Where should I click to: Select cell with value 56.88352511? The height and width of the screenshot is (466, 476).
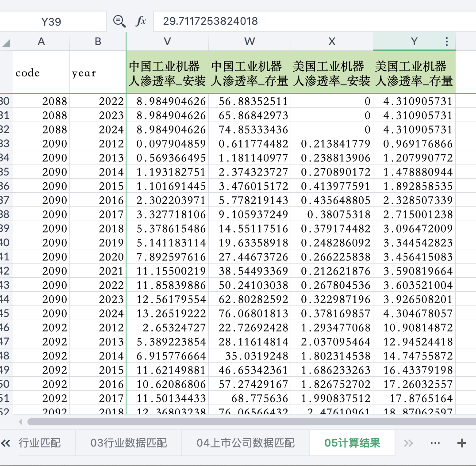[x=250, y=101]
